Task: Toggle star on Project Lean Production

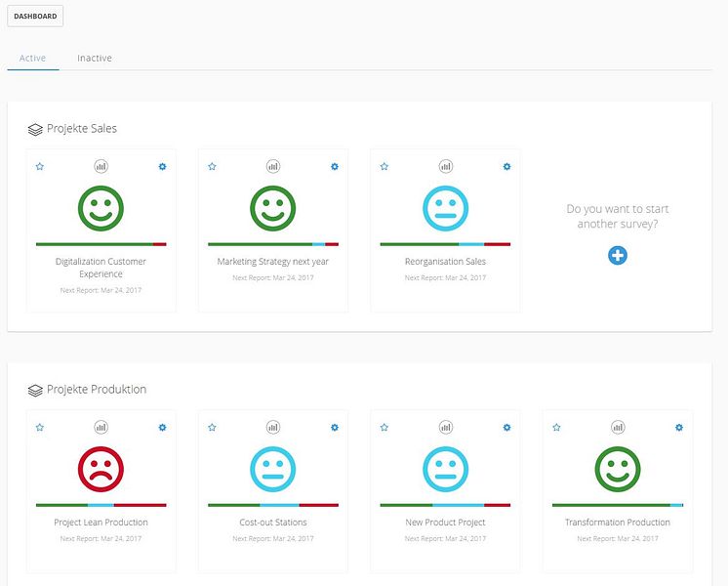Action: [40, 427]
